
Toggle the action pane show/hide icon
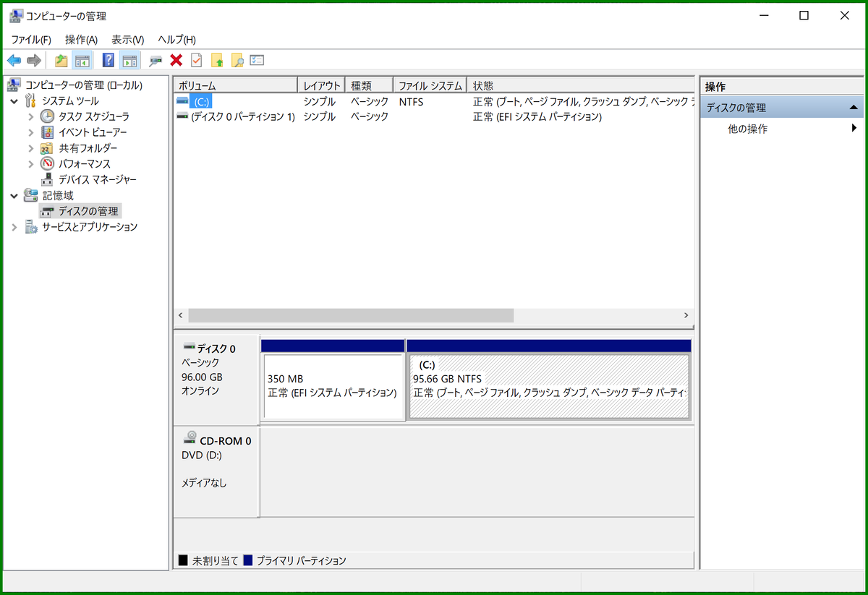pos(129,61)
